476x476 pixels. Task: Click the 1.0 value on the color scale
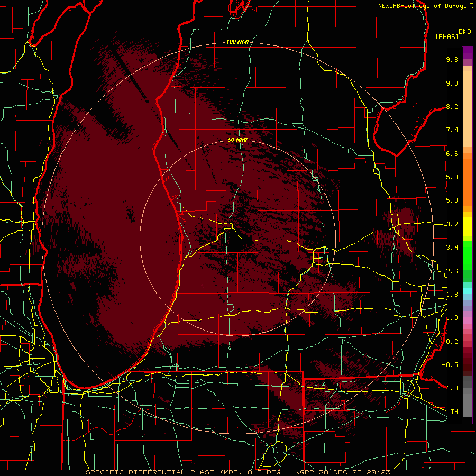click(x=452, y=318)
